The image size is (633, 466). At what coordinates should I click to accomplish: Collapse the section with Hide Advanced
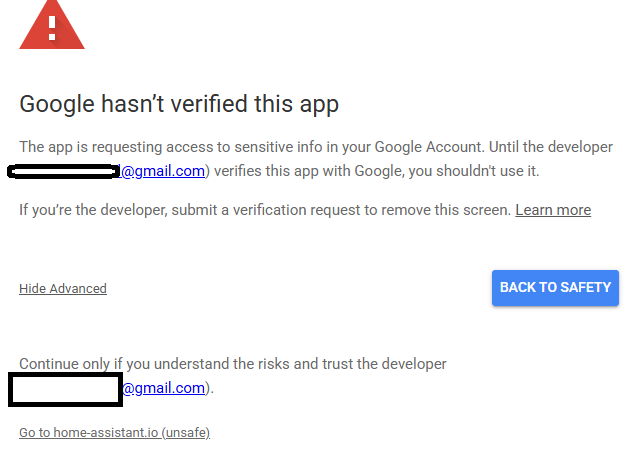click(x=63, y=289)
